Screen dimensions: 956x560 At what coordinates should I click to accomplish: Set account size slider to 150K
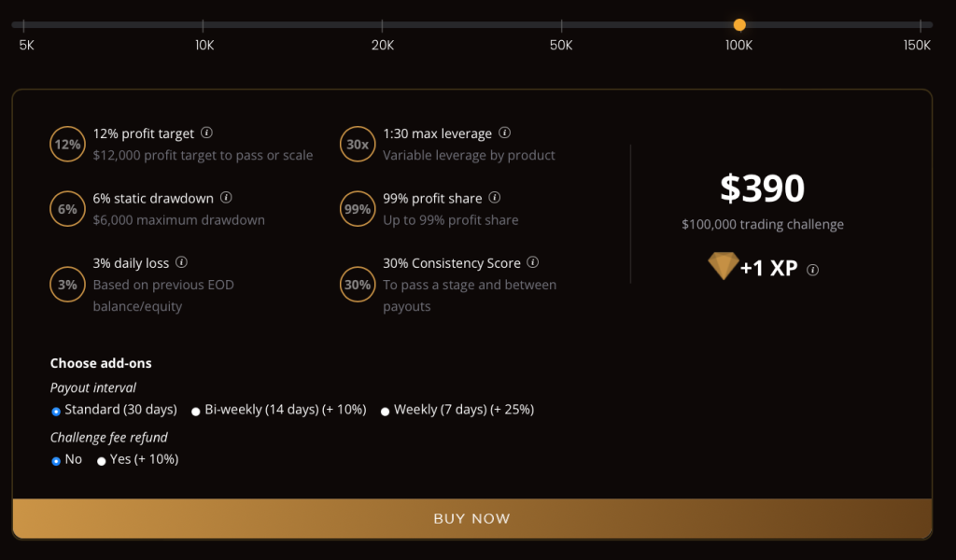pyautogui.click(x=919, y=25)
